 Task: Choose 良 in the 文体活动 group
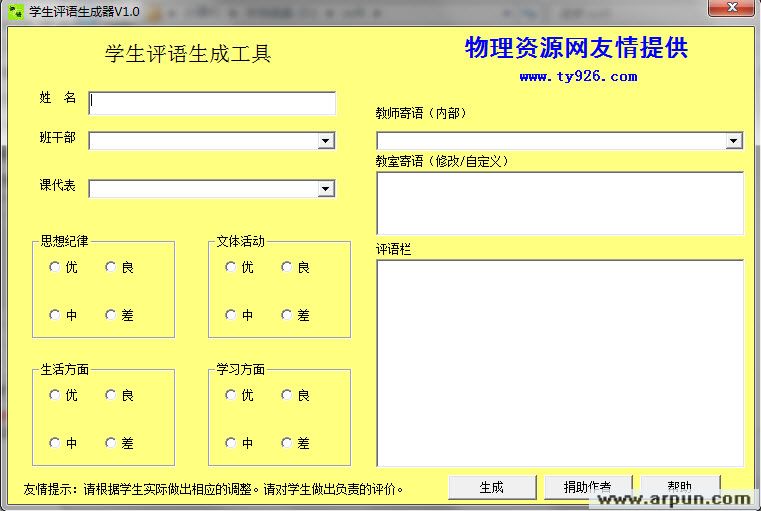click(296, 267)
